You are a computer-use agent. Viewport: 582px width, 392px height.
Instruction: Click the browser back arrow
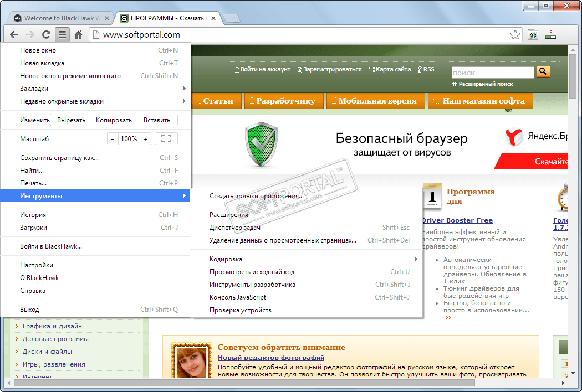pos(14,35)
